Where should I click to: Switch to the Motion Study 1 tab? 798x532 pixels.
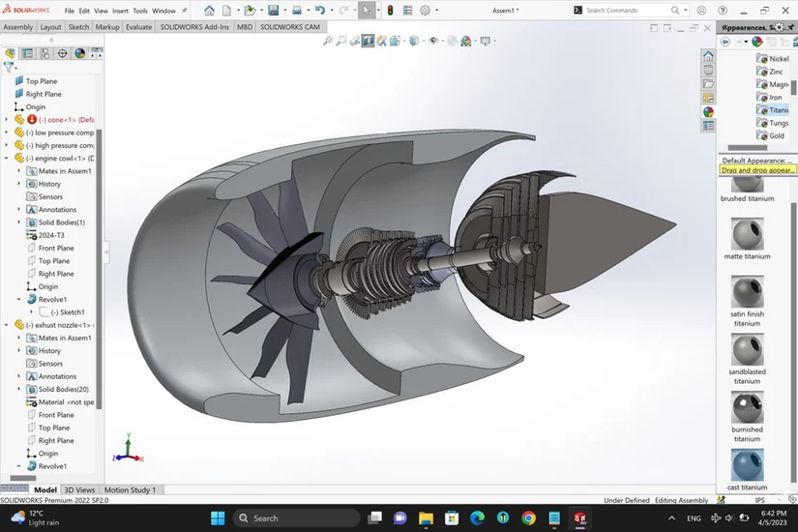pyautogui.click(x=130, y=490)
